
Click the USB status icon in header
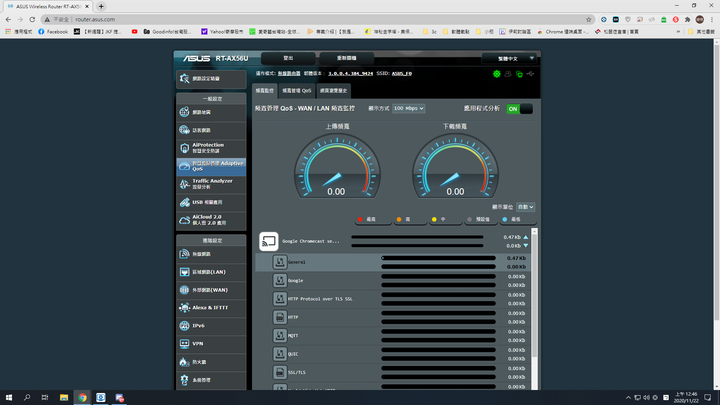(530, 74)
